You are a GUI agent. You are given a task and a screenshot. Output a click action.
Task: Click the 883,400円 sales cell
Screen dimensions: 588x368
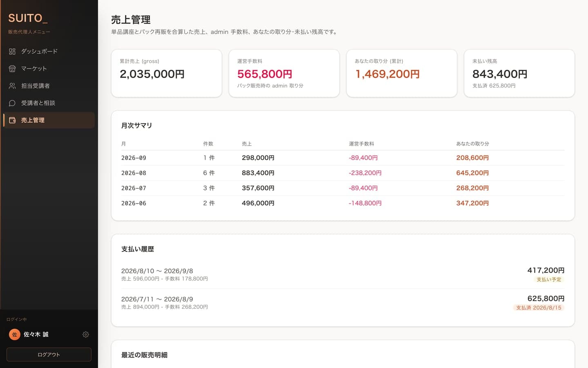coord(258,173)
